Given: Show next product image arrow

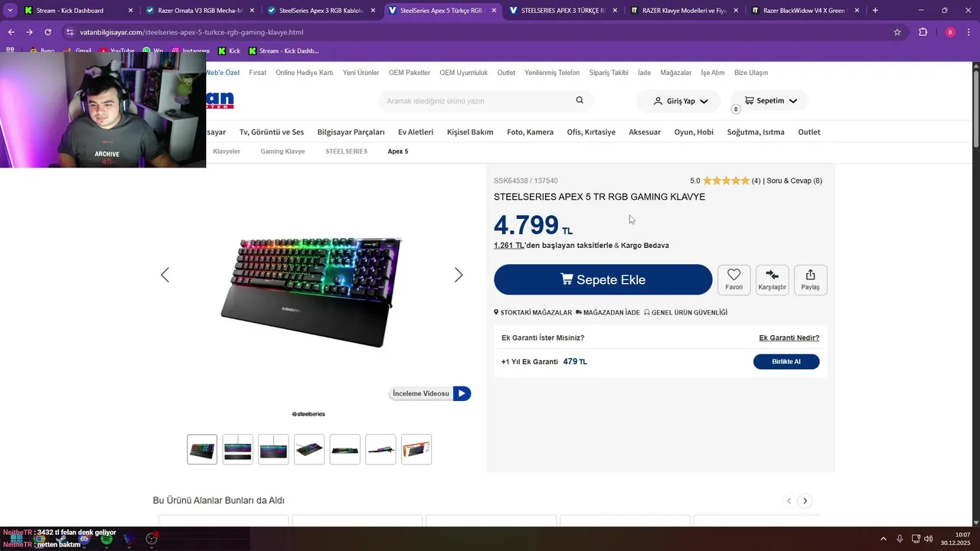Looking at the screenshot, I should click(x=459, y=275).
